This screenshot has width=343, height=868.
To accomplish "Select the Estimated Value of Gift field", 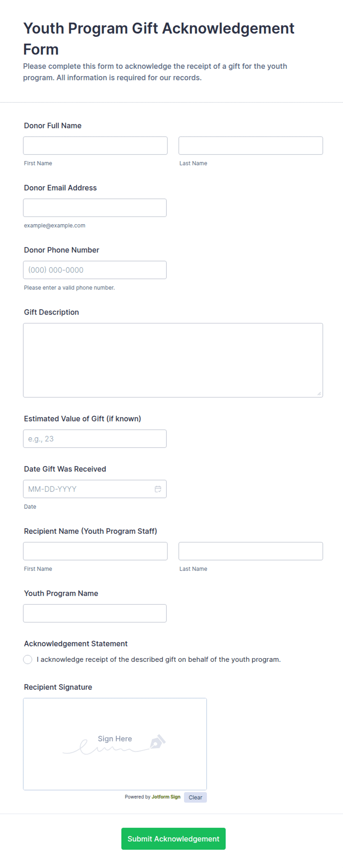I will [x=95, y=439].
